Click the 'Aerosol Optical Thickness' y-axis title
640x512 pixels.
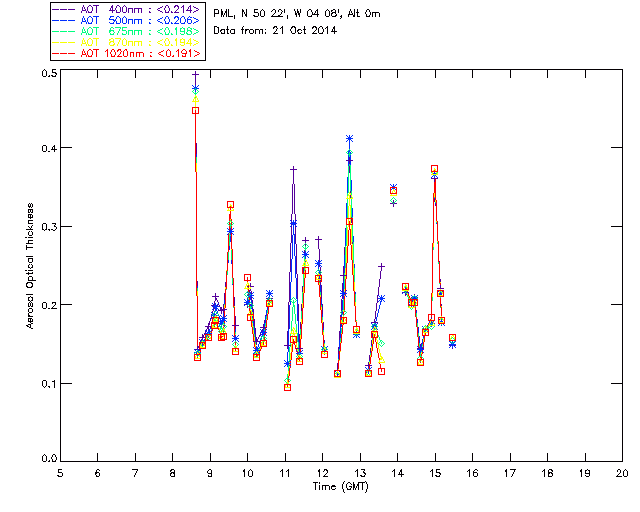(x=30, y=266)
